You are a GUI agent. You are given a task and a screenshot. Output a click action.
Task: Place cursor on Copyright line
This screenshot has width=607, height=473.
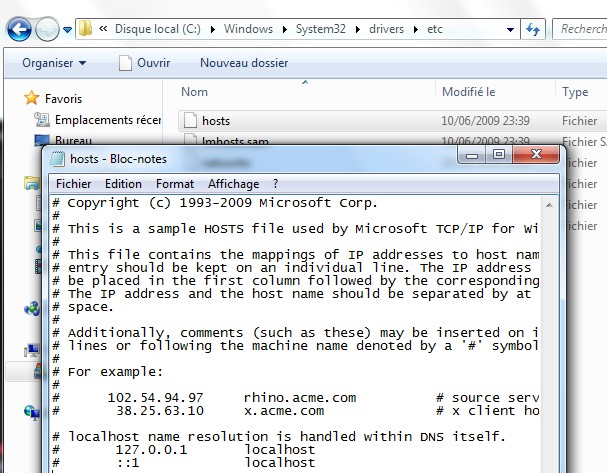coord(215,203)
